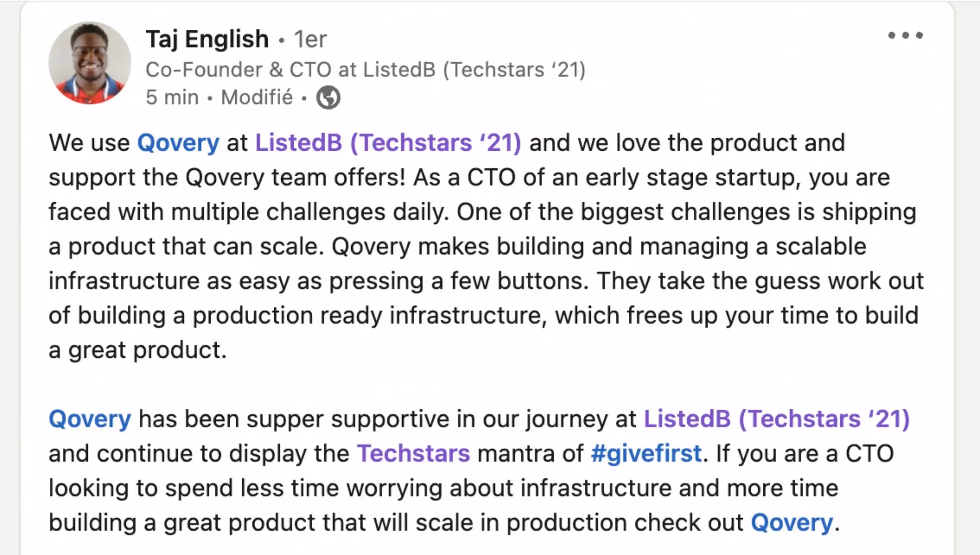Screen dimensions: 980x555
Task: Select the blue Qovery hyperlink in the opening sentence
Action: click(178, 143)
